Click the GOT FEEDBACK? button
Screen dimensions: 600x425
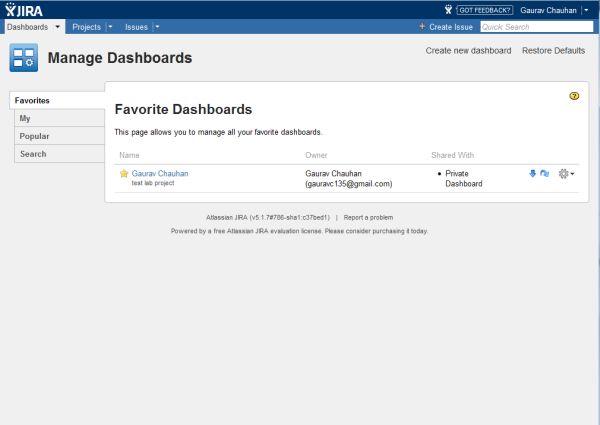pyautogui.click(x=485, y=10)
